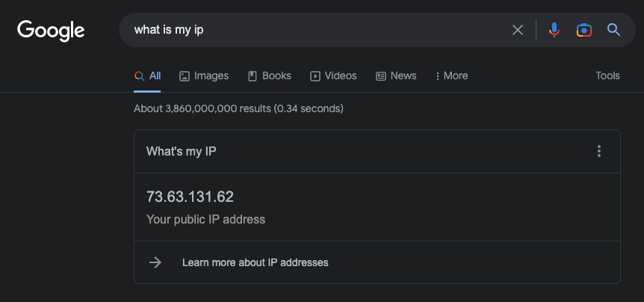Open the search Tools options

point(607,76)
